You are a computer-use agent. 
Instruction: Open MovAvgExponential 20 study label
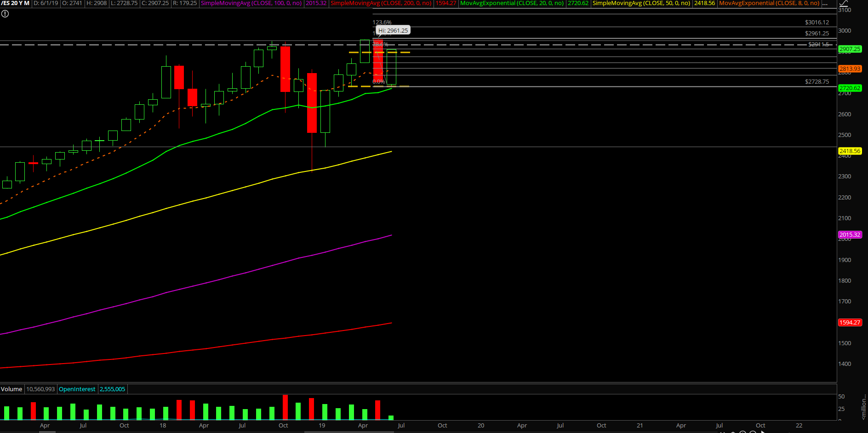pyautogui.click(x=512, y=3)
